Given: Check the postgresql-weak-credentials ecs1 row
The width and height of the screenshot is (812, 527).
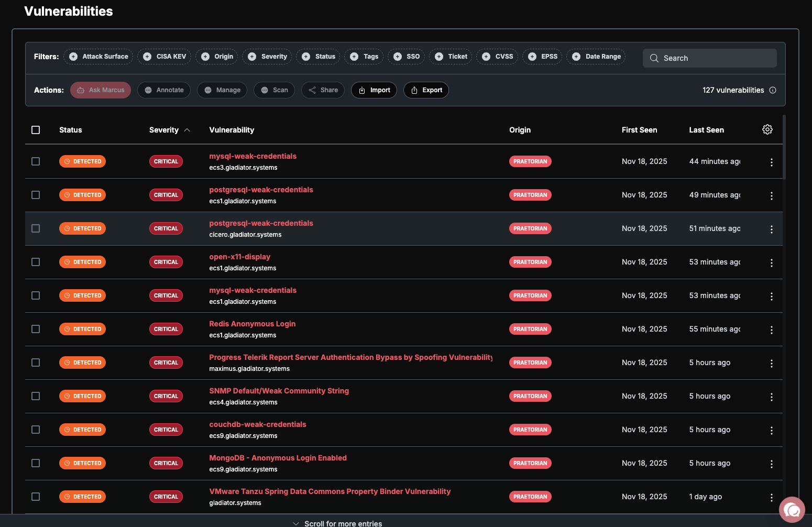Looking at the screenshot, I should click(36, 195).
